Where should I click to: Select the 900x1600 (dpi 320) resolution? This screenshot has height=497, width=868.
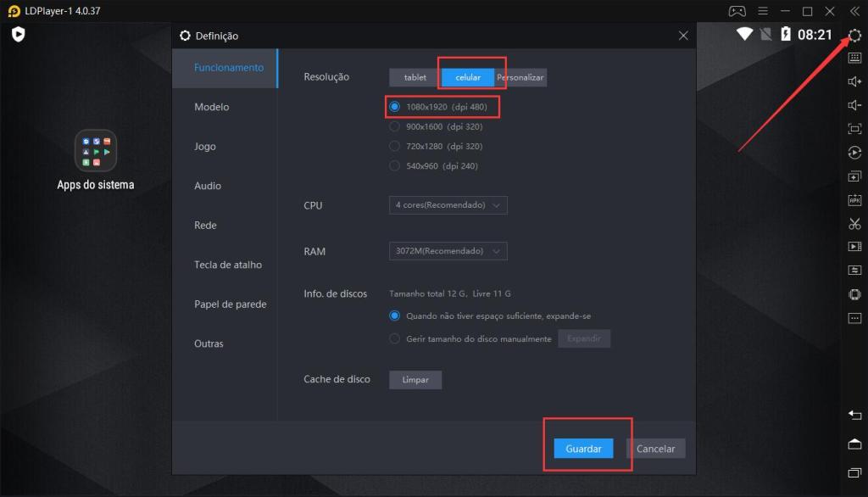point(394,126)
